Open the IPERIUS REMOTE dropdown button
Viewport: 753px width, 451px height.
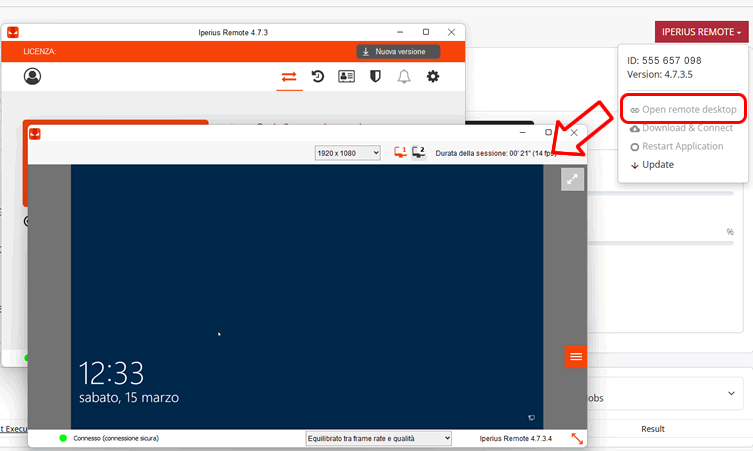[x=702, y=32]
